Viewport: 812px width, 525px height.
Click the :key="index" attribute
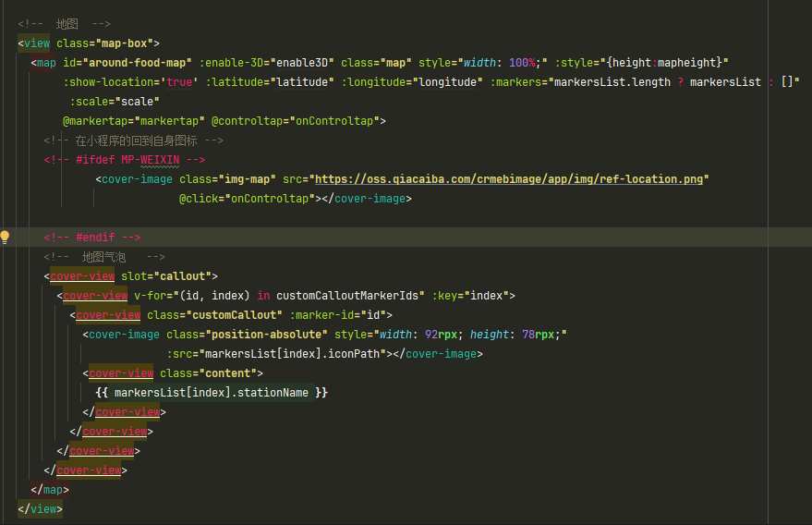[470, 296]
